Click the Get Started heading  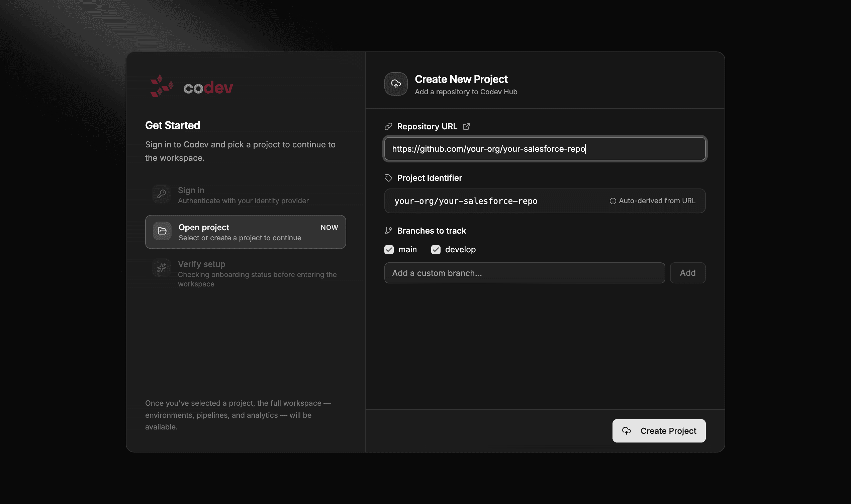click(x=173, y=125)
